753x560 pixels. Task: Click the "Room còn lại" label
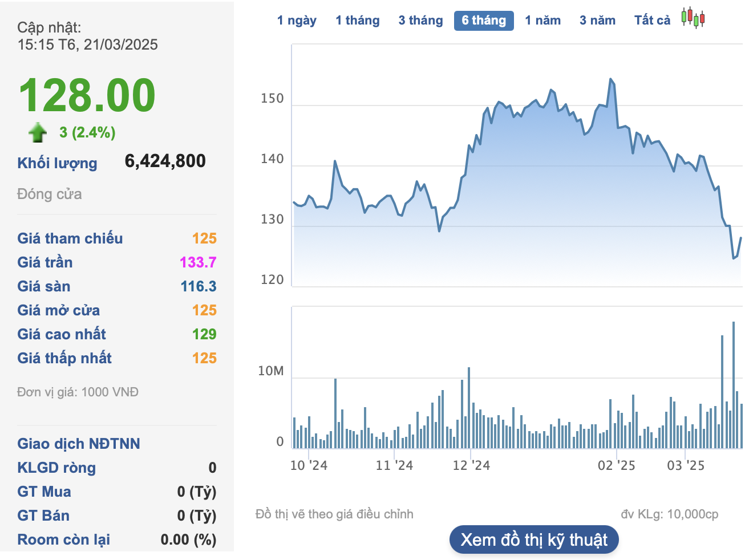pos(64,539)
